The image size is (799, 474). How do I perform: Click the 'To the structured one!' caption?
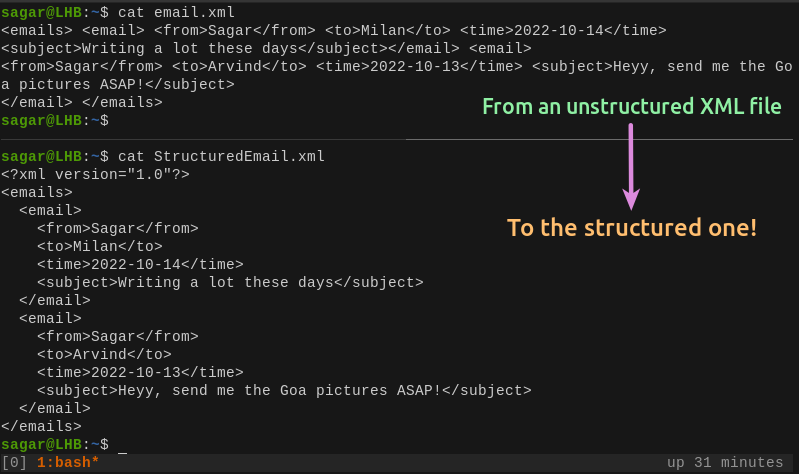pos(631,228)
